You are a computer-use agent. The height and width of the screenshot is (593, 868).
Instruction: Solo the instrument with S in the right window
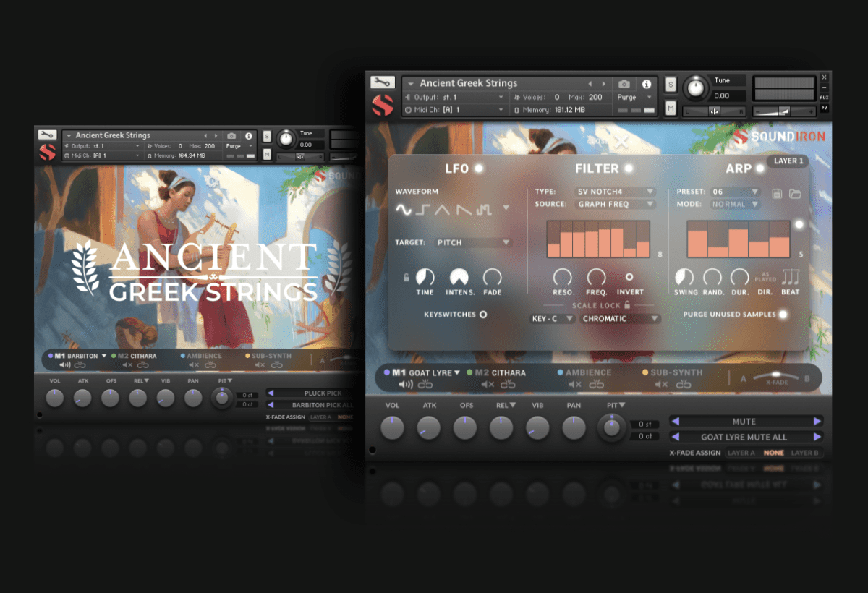tap(671, 84)
